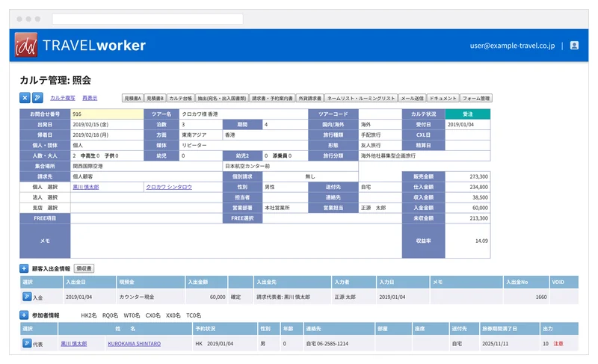
Task: Edit the 入金 payment row pencil icon
Action: pyautogui.click(x=27, y=297)
